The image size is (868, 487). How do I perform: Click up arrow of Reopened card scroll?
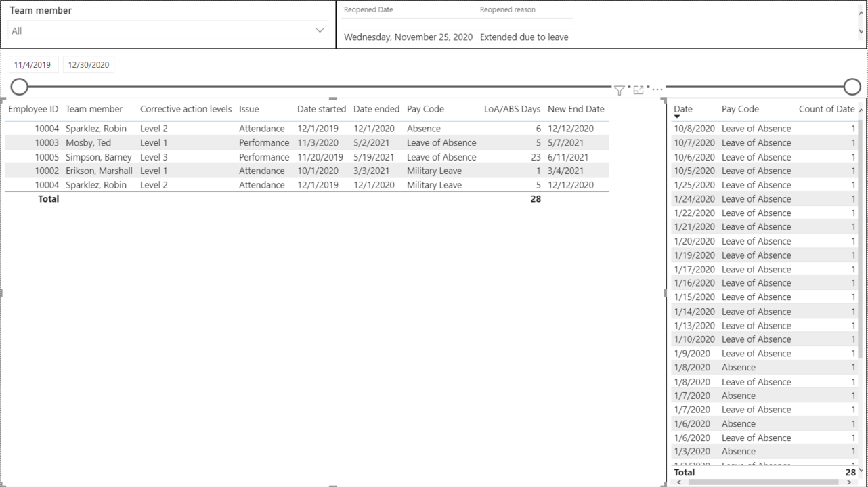[x=861, y=13]
